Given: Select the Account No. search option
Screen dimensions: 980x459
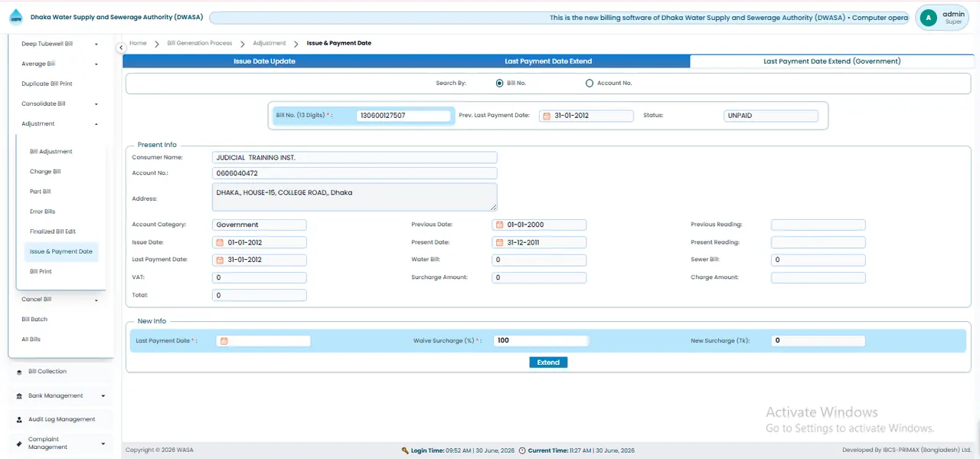Looking at the screenshot, I should 590,83.
